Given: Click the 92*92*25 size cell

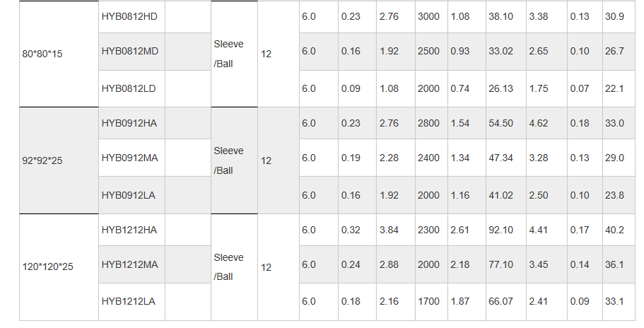Looking at the screenshot, I should (43, 160).
